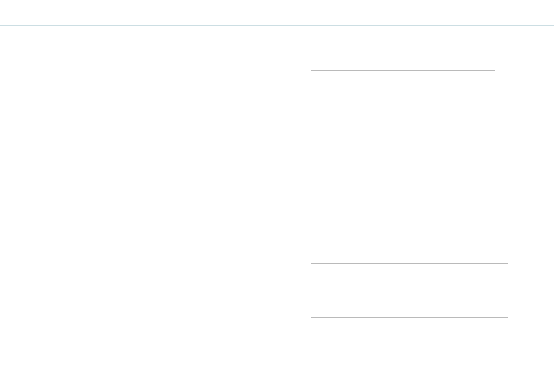Click the blank header band above the top divider
This screenshot has width=555, height=392.
pos(278,13)
